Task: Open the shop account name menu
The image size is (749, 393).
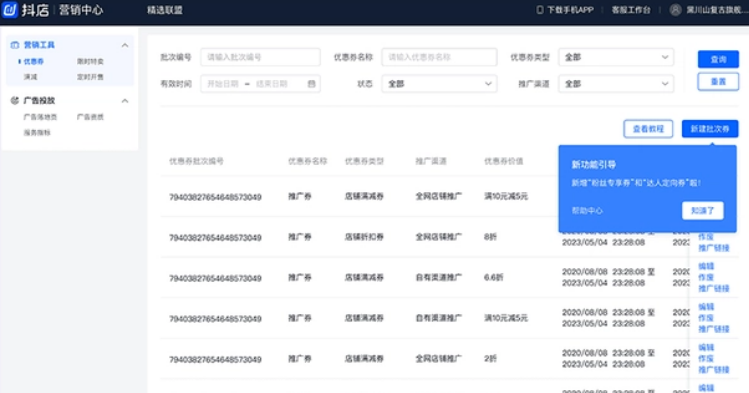Action: coord(717,10)
